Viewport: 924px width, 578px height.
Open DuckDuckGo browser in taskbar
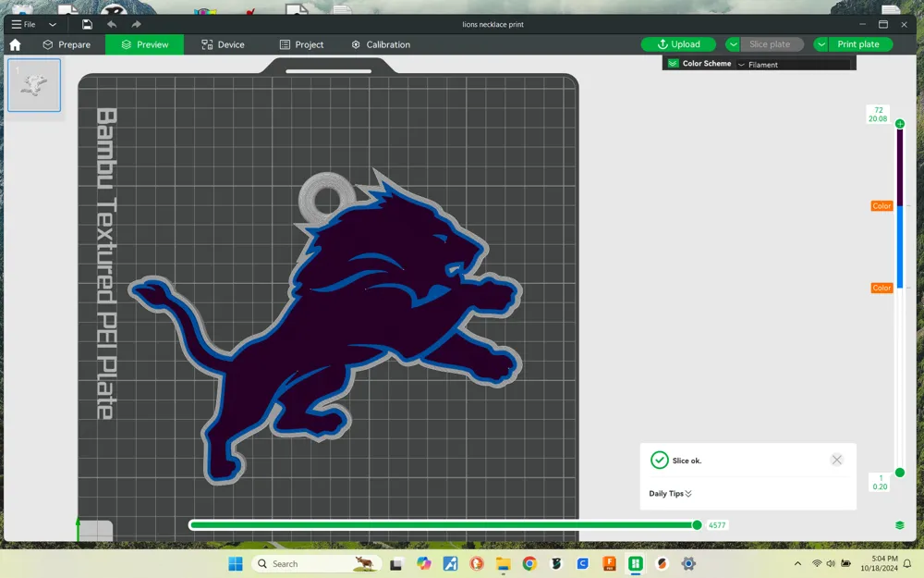pos(477,564)
